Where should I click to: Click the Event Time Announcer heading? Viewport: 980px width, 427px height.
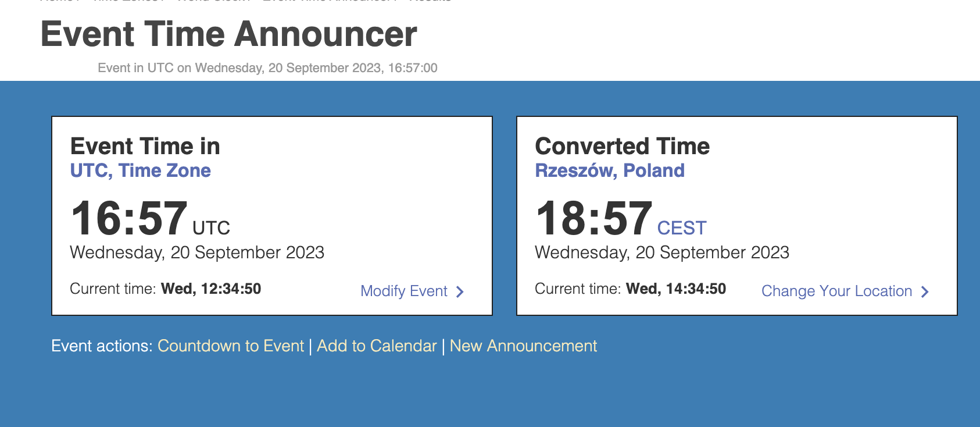point(228,34)
